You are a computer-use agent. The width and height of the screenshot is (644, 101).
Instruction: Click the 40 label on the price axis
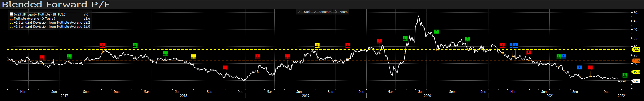point(635,30)
